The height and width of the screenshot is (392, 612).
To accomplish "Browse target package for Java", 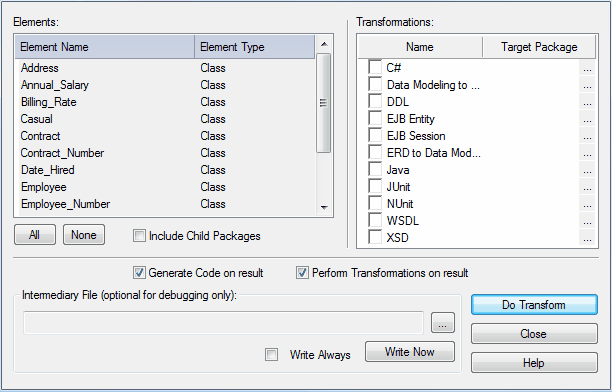I will pyautogui.click(x=587, y=170).
